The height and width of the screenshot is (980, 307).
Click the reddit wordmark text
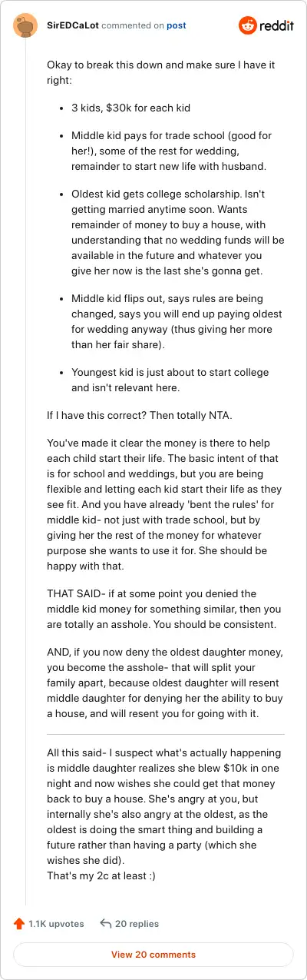[277, 26]
